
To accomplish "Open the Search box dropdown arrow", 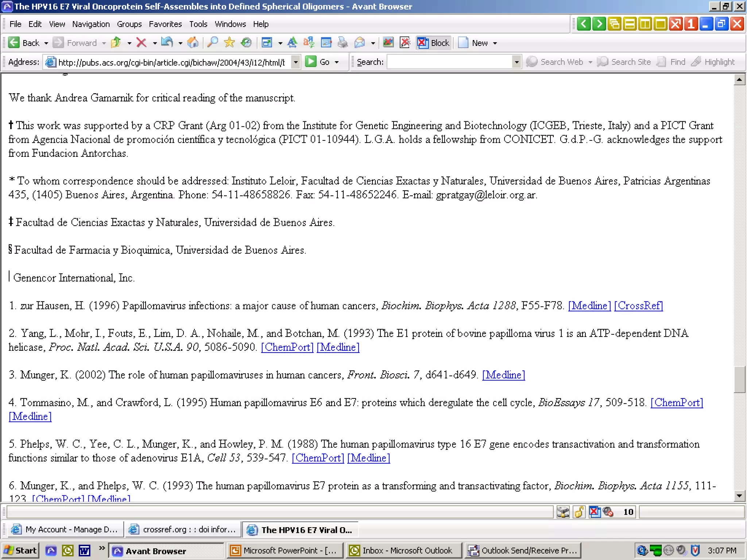I will 516,62.
